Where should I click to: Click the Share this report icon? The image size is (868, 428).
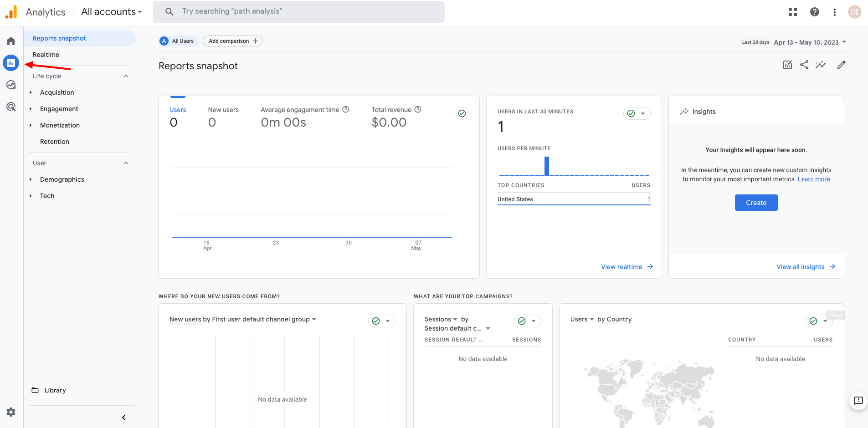point(804,65)
